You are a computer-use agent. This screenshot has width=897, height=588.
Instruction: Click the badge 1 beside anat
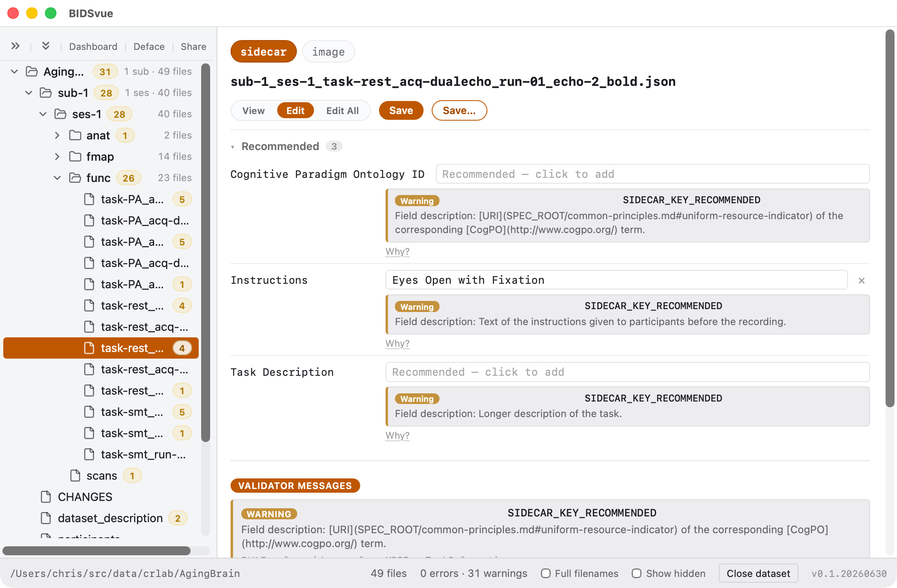125,135
